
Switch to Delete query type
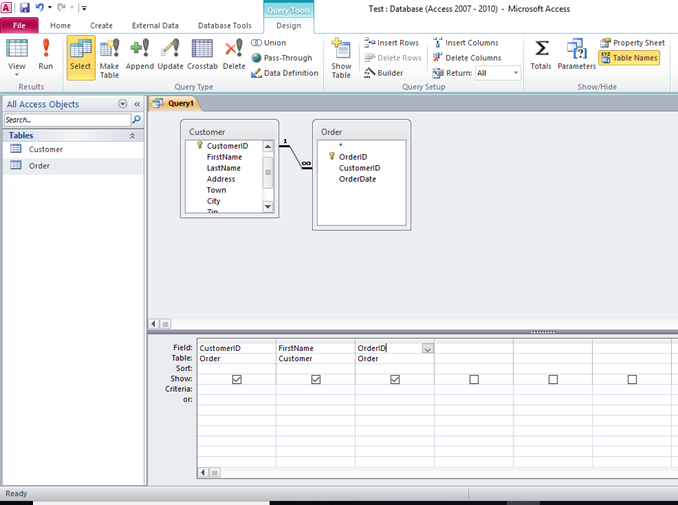233,54
